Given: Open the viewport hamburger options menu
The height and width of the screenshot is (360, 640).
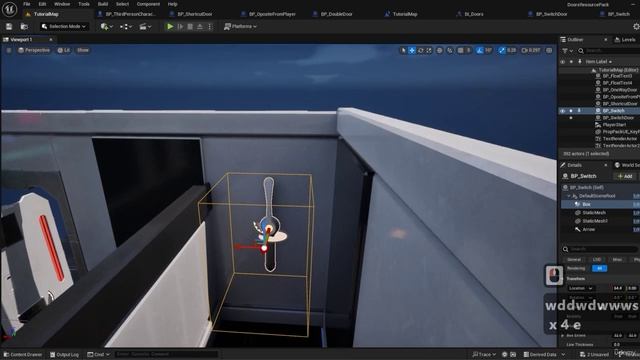Looking at the screenshot, I should [x=9, y=50].
